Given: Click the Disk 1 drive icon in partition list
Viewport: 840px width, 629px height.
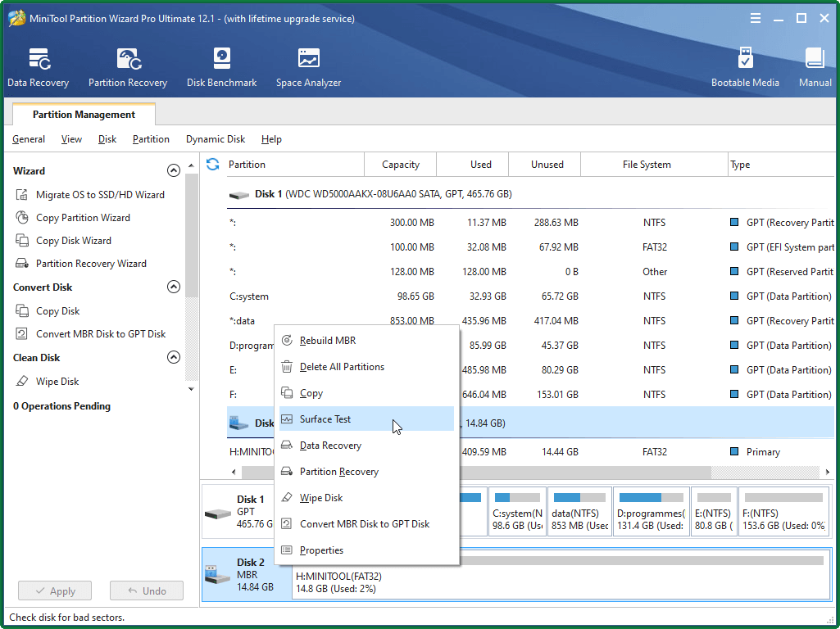Looking at the screenshot, I should pyautogui.click(x=239, y=195).
